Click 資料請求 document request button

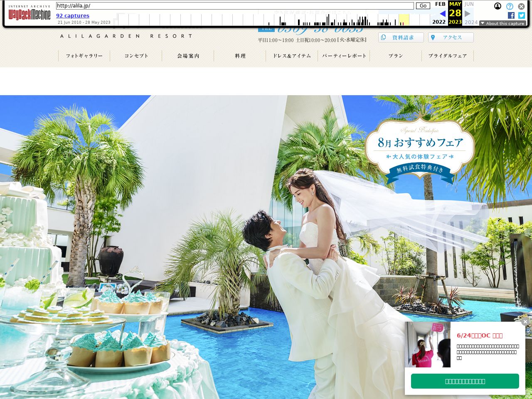pos(401,37)
